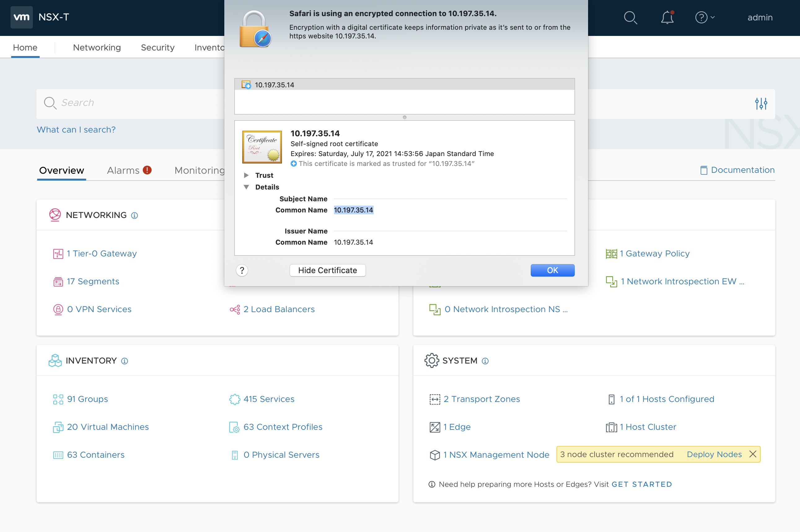Open the notifications bell icon
Viewport: 800px width, 532px height.
pyautogui.click(x=667, y=17)
